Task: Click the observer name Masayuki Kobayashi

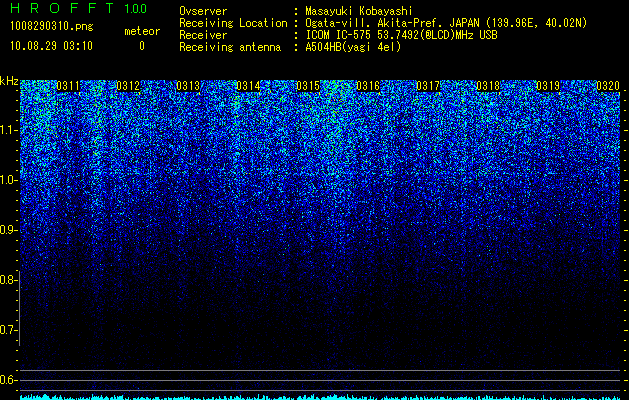Action: coord(359,12)
